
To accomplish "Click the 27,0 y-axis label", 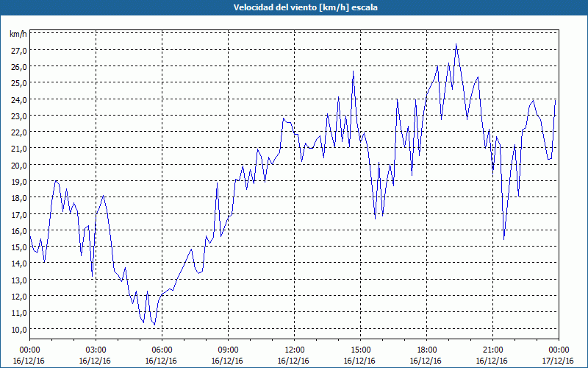I will [x=19, y=50].
